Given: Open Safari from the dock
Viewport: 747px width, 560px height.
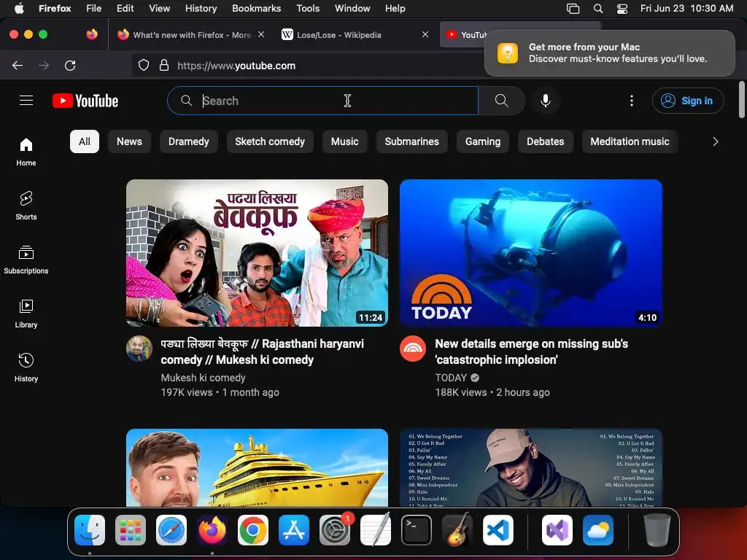Looking at the screenshot, I should [x=171, y=530].
